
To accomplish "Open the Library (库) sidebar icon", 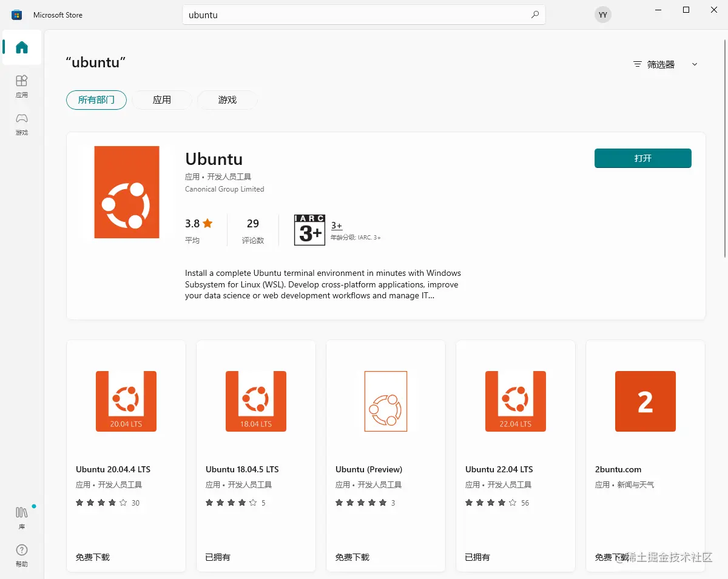I will point(22,517).
